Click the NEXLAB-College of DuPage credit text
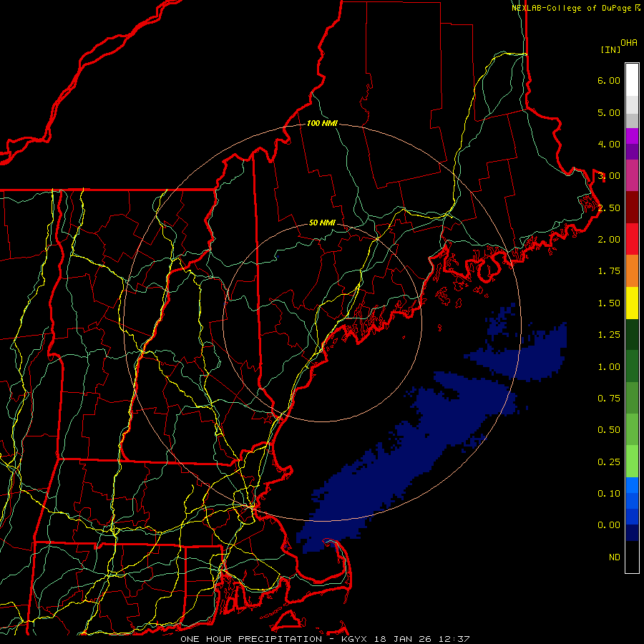This screenshot has width=644, height=644. click(x=575, y=8)
